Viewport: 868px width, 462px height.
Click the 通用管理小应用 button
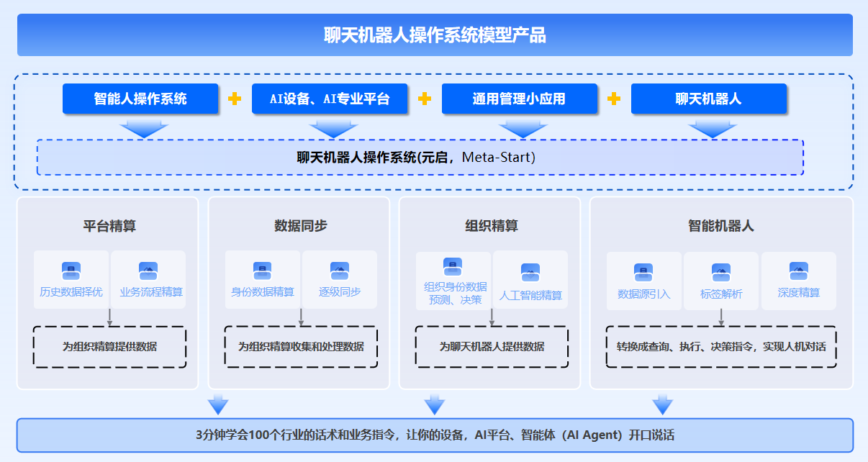tap(519, 99)
